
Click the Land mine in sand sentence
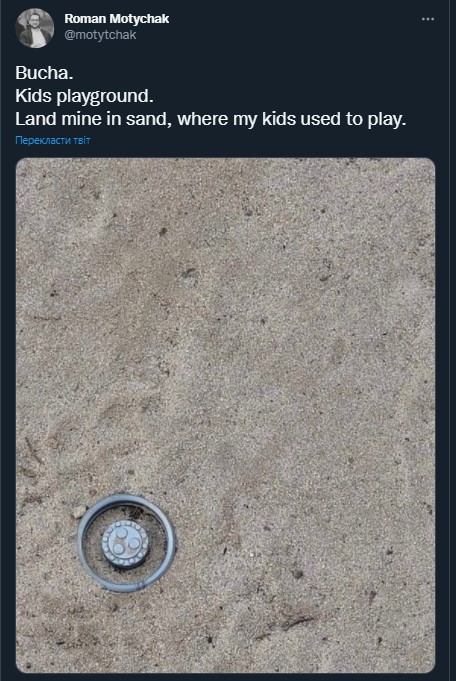[211, 119]
